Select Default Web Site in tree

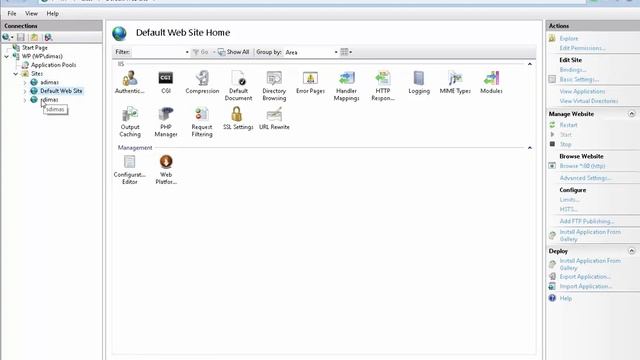pos(61,91)
